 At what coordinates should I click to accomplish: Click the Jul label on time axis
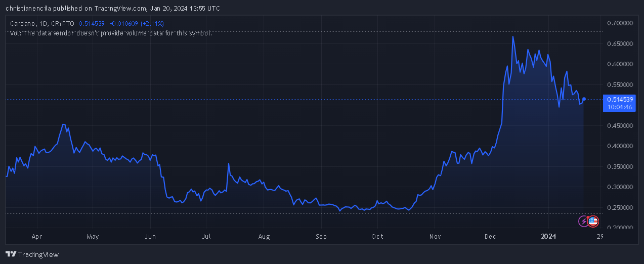pyautogui.click(x=206, y=236)
